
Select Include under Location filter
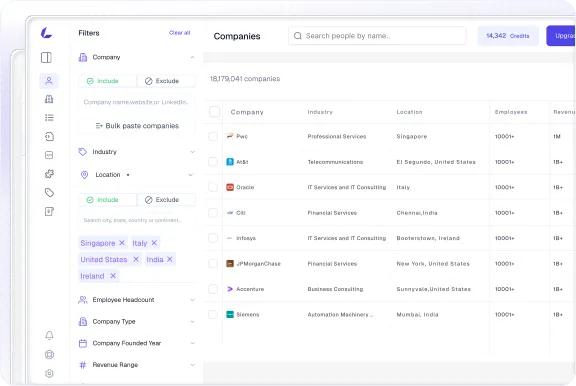point(107,199)
